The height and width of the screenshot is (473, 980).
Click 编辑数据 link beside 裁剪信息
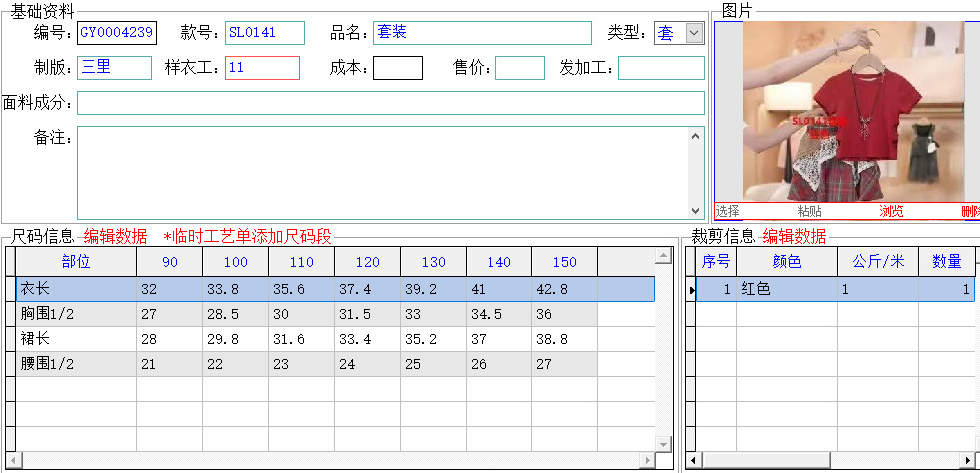point(794,236)
